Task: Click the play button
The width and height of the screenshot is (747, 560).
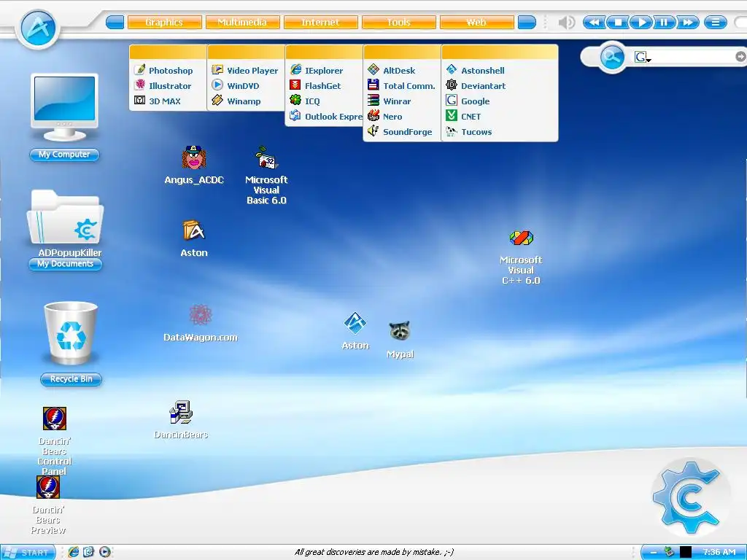Action: click(641, 23)
